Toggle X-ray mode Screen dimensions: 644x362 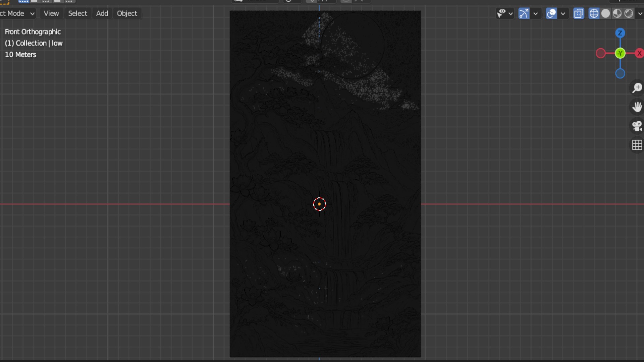pyautogui.click(x=579, y=13)
